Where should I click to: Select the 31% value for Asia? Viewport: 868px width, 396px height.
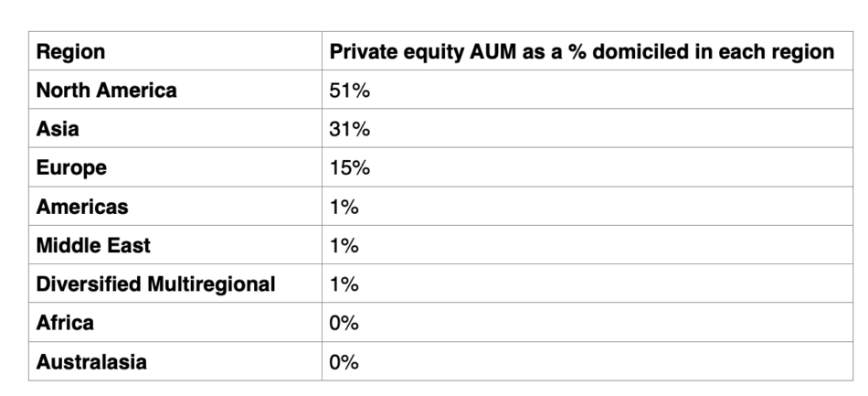point(349,130)
